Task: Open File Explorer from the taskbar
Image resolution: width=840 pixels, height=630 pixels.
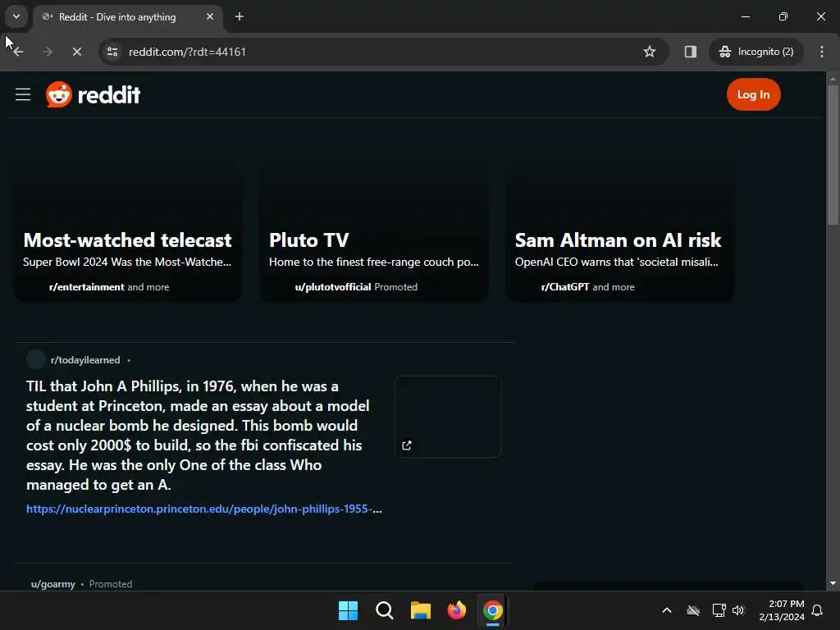Action: click(421, 610)
